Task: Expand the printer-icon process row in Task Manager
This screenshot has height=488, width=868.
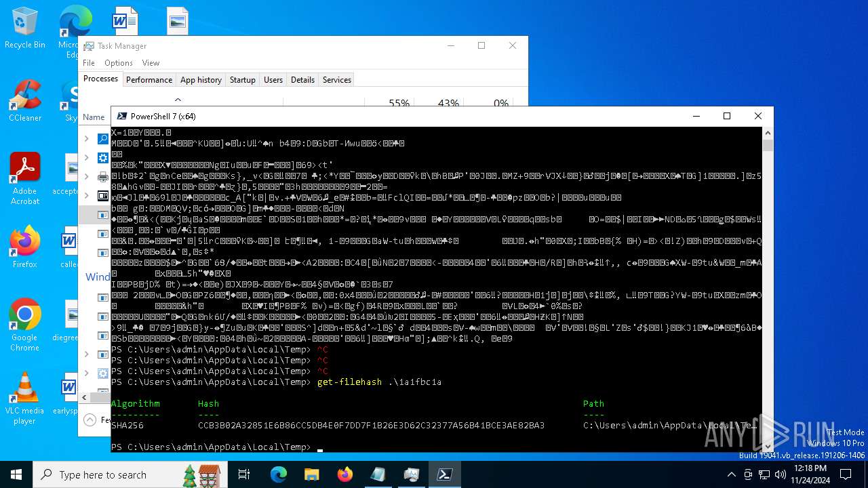Action: click(x=86, y=177)
